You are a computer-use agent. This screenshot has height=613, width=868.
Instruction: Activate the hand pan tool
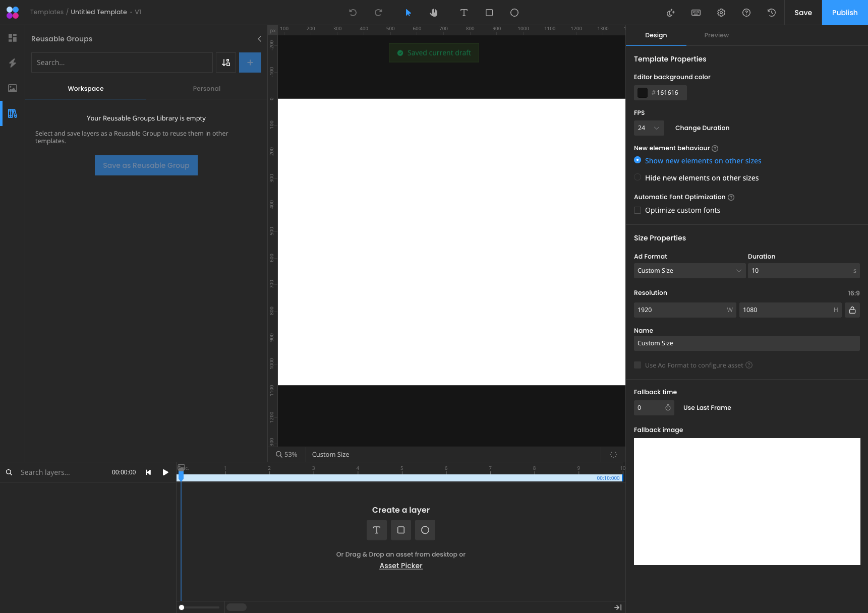[434, 13]
